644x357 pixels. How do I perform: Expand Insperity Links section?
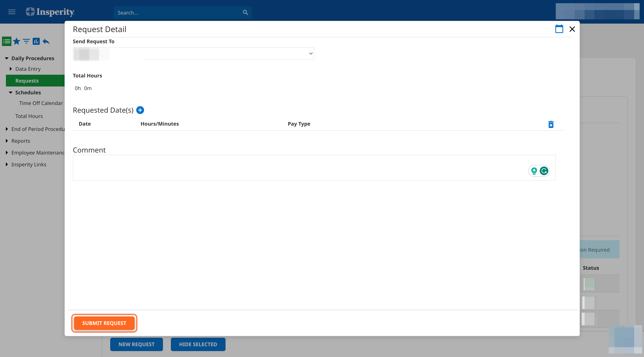click(7, 164)
